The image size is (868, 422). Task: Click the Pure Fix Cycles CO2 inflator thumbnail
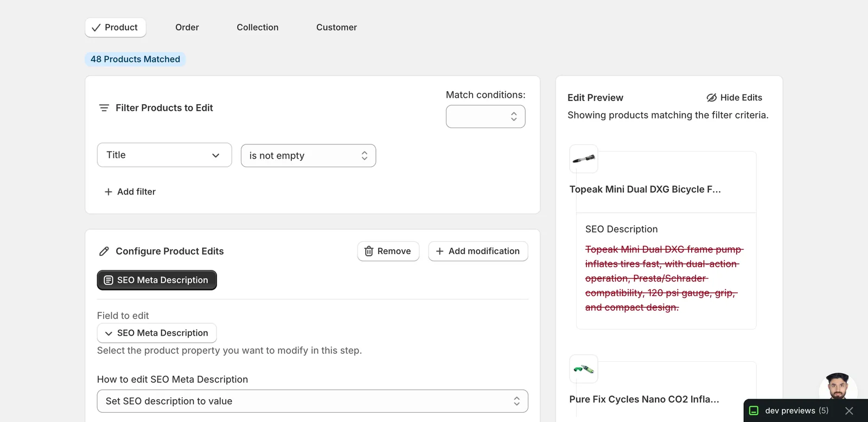coord(584,369)
